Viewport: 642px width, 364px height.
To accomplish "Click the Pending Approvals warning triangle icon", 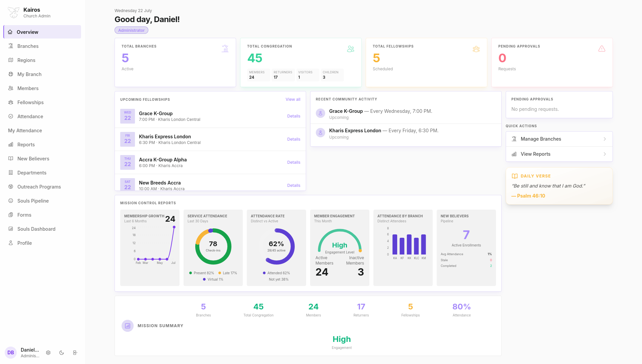I will coord(602,49).
